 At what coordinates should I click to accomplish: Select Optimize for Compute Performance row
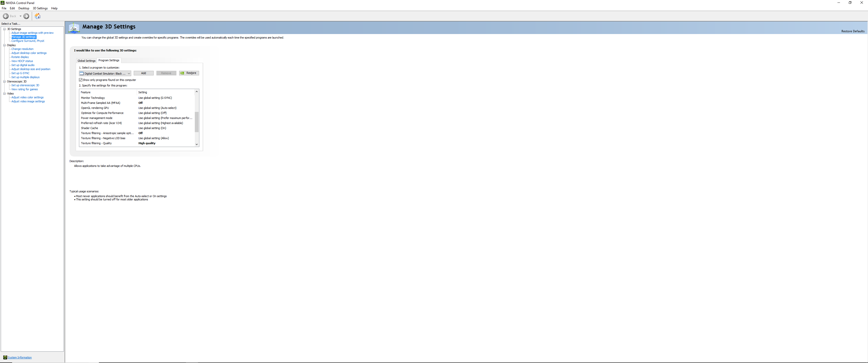tap(137, 113)
